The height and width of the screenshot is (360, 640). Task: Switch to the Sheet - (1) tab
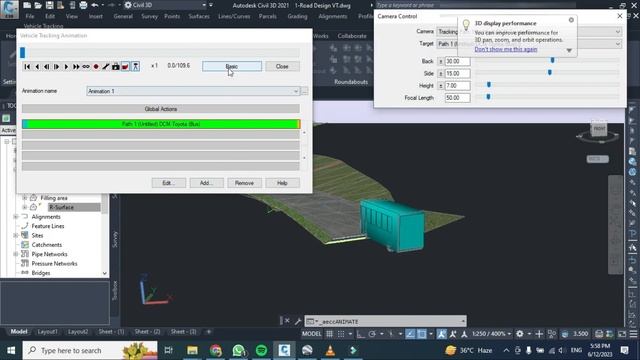(x=111, y=332)
